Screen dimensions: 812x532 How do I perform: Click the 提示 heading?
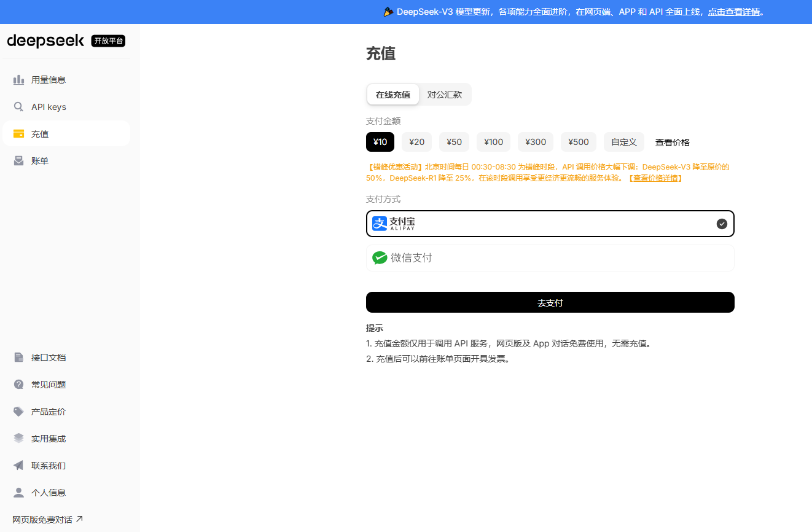[375, 328]
